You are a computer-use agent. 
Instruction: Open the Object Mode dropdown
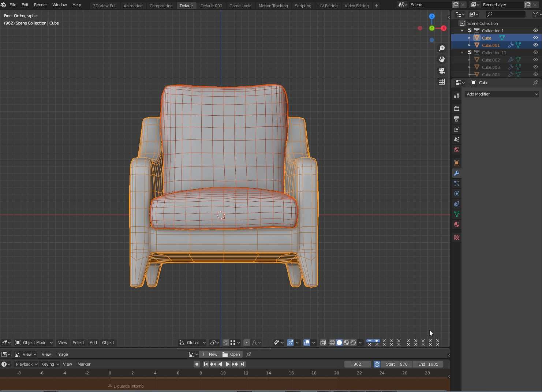[x=34, y=343]
